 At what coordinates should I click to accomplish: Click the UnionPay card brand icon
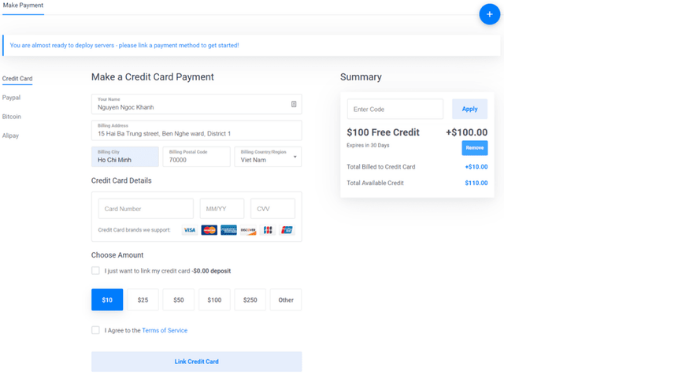287,230
